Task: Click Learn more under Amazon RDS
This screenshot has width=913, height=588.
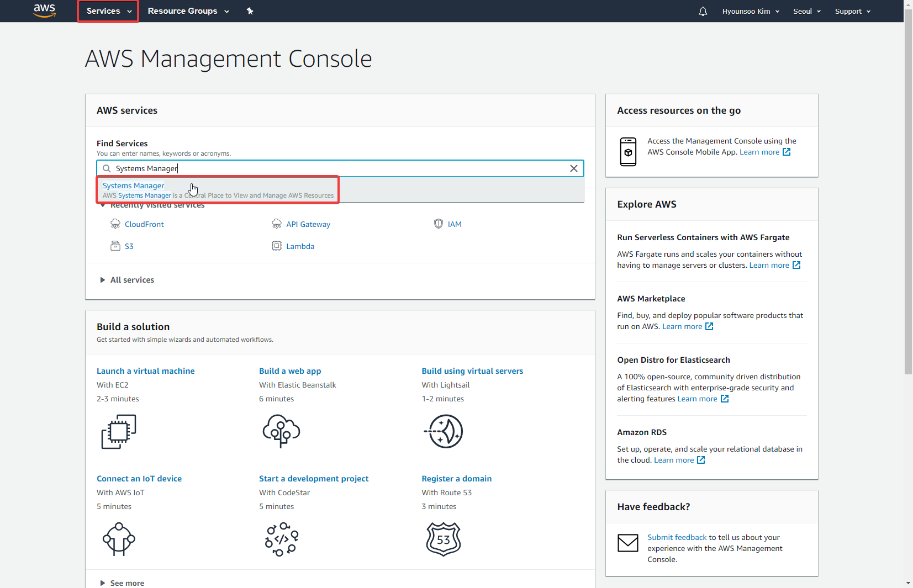Action: [674, 460]
